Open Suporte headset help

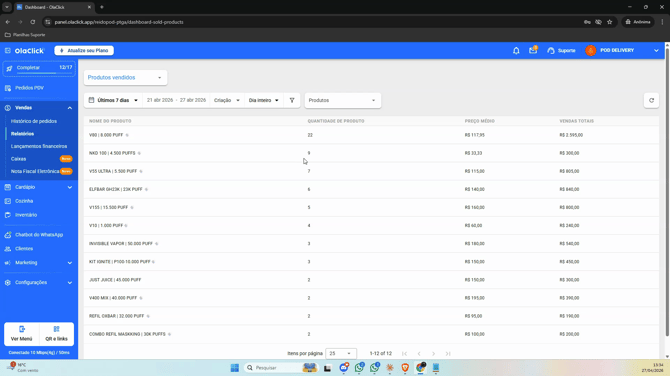pyautogui.click(x=561, y=50)
